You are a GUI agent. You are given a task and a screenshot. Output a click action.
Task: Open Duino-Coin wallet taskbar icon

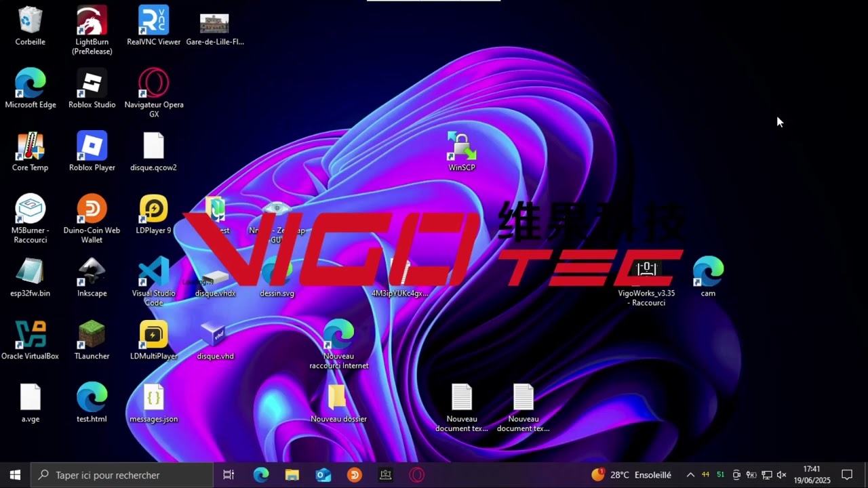pyautogui.click(x=355, y=475)
